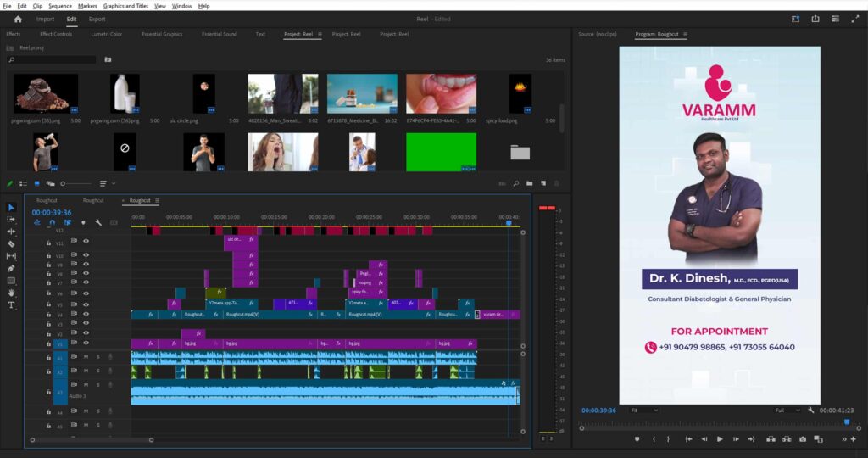This screenshot has width=868, height=458.
Task: Select the Rectangle tool
Action: [x=11, y=281]
